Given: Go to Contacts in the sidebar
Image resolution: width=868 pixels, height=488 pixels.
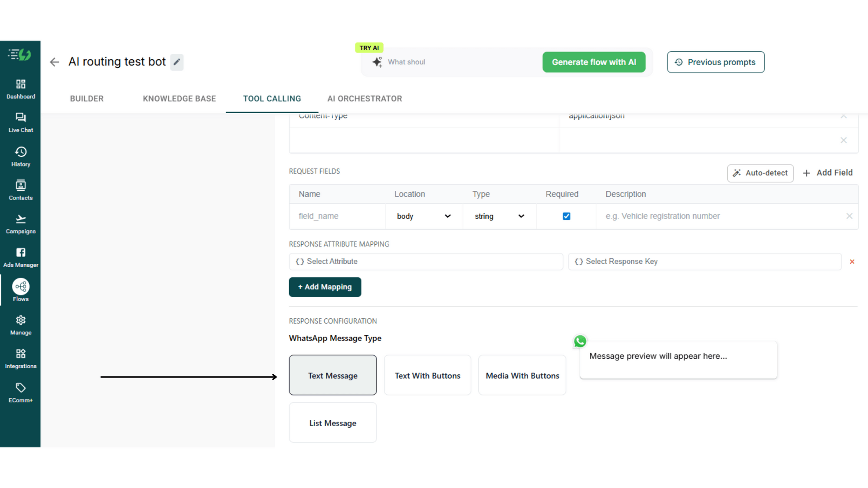Looking at the screenshot, I should (x=20, y=186).
